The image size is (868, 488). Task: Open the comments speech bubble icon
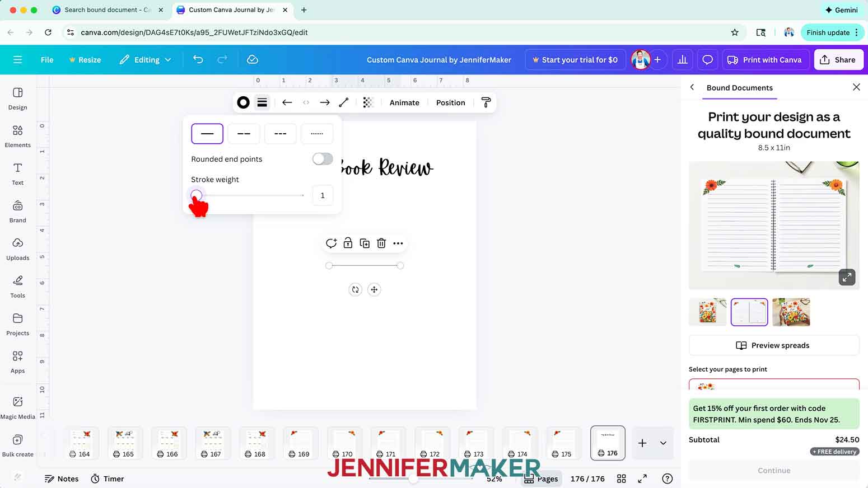(708, 60)
